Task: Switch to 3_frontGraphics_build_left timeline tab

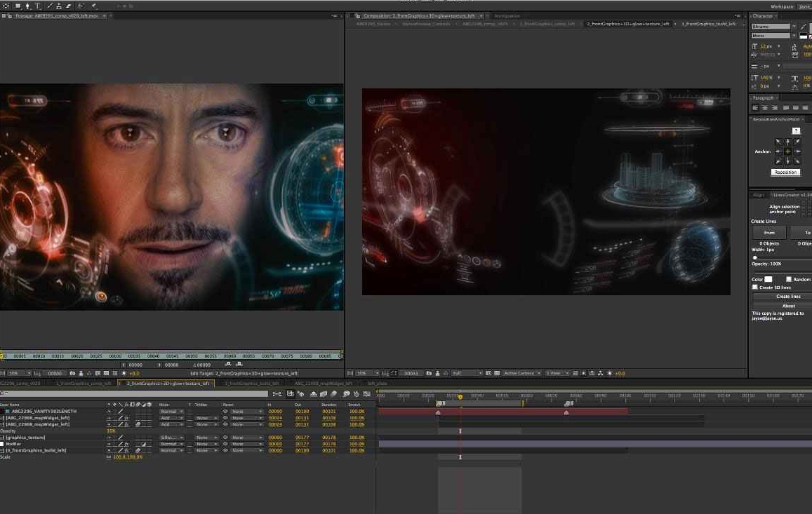Action: tap(252, 384)
